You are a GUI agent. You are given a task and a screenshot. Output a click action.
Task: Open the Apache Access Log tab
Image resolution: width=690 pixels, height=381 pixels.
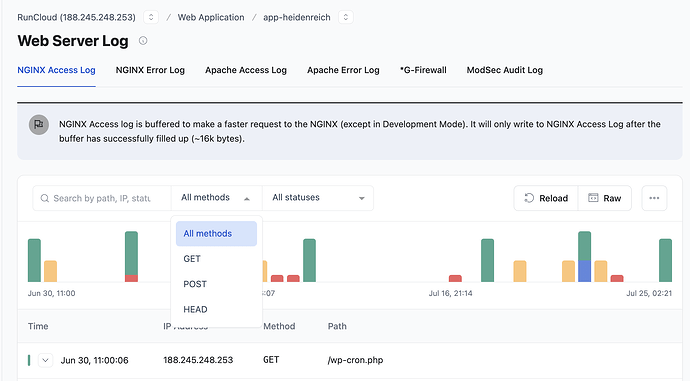coord(246,70)
